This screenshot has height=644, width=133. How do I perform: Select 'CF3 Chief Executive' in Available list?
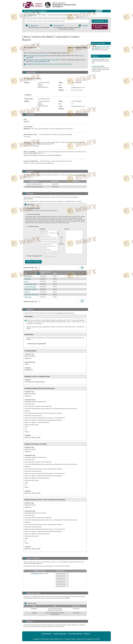[46, 245]
